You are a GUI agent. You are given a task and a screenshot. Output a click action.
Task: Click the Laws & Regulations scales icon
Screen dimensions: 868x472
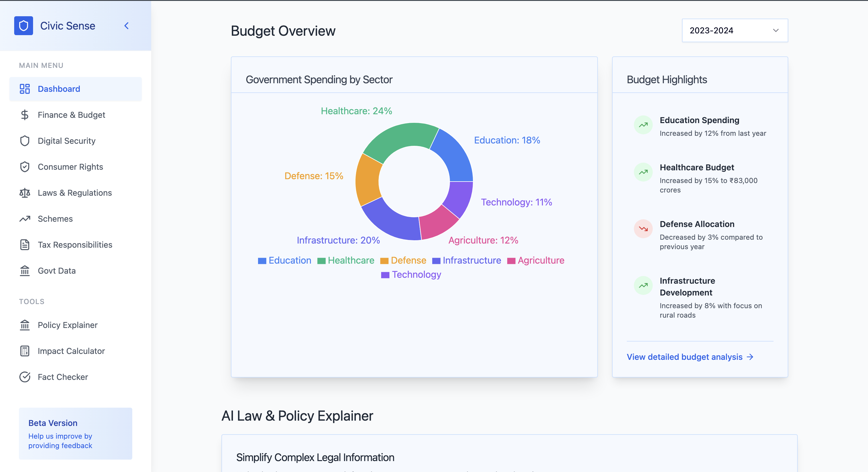(25, 193)
